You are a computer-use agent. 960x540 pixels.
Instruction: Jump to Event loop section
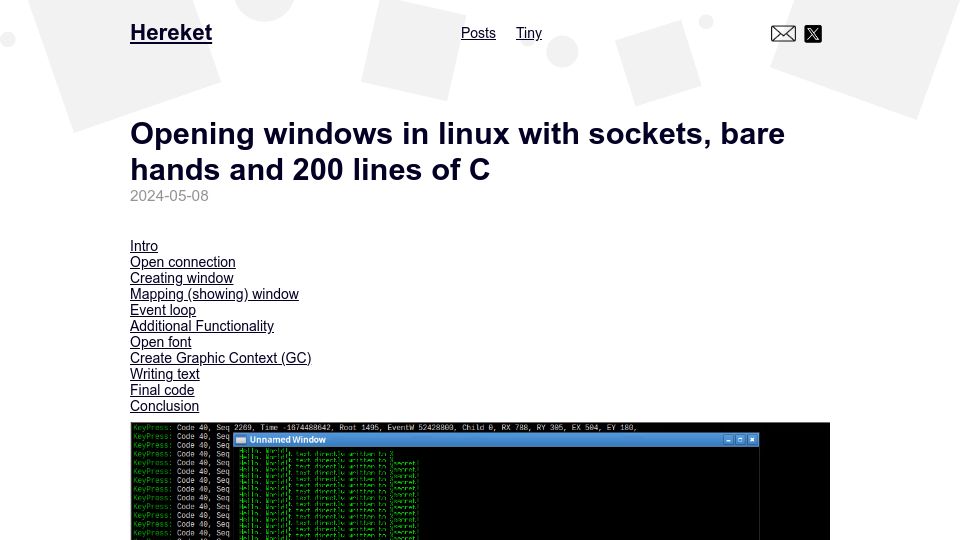pos(163,310)
